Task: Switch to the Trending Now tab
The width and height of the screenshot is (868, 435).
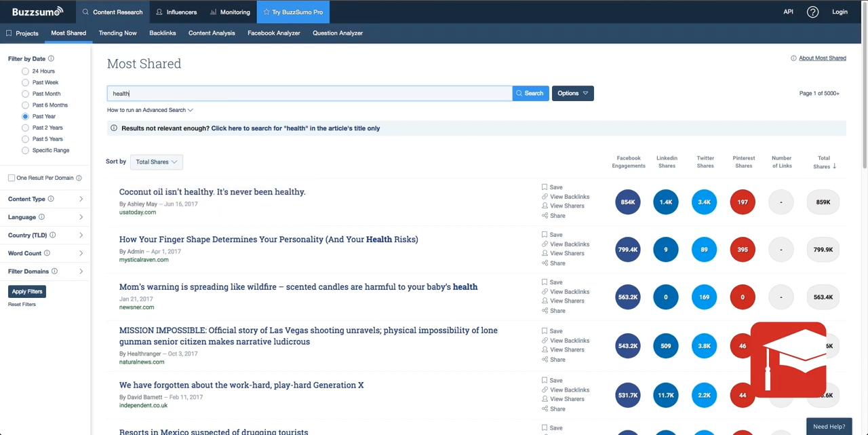Action: 117,33
